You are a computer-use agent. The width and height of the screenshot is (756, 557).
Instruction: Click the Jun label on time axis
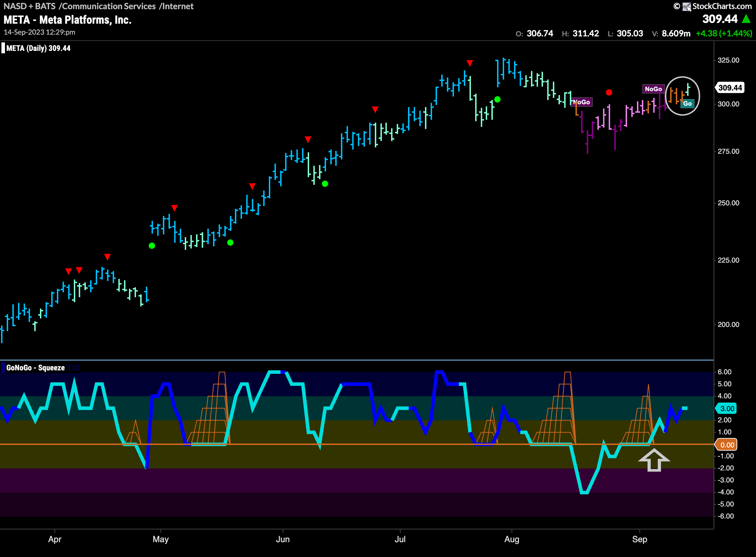283,539
